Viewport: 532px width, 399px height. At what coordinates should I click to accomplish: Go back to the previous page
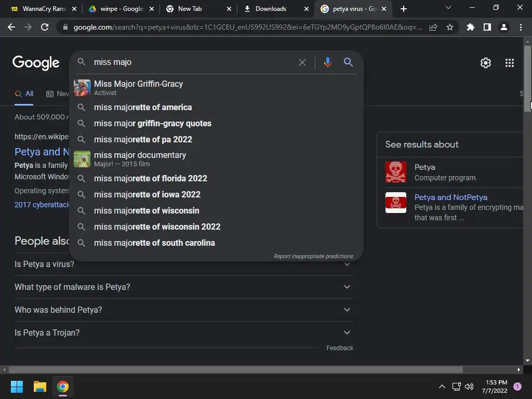click(x=11, y=27)
